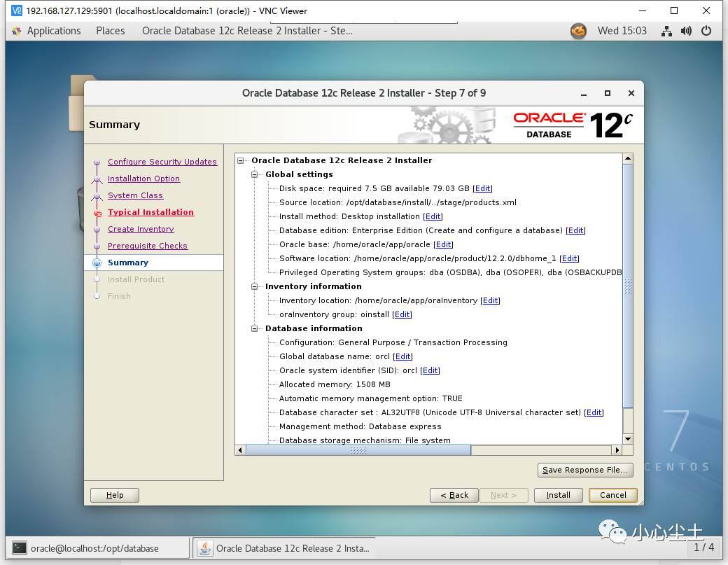Edit the oraInventory group
728x565 pixels.
point(402,314)
